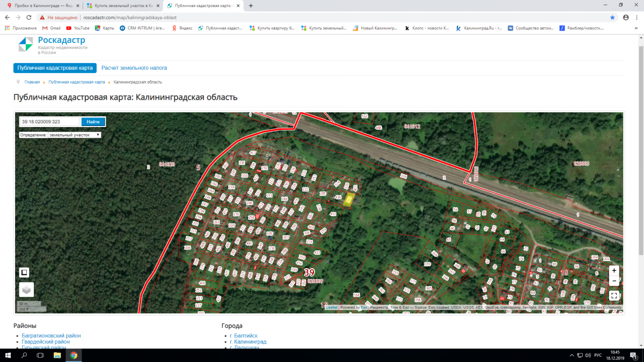Switch to the Пробки в Калининграде tab
The image size is (644, 362).
pyautogui.click(x=40, y=6)
